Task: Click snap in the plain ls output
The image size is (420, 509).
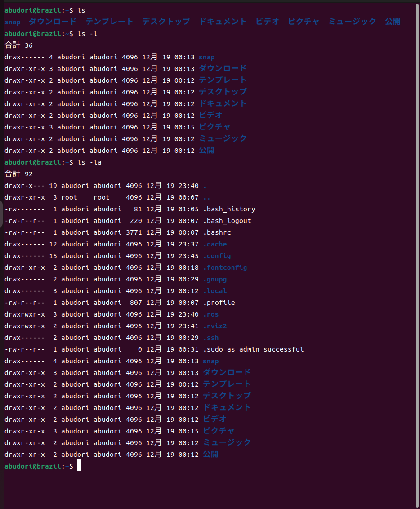Action: coord(13,22)
